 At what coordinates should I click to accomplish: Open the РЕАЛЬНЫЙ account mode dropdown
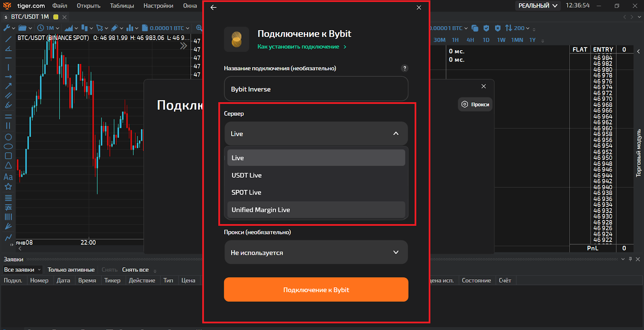(x=538, y=6)
